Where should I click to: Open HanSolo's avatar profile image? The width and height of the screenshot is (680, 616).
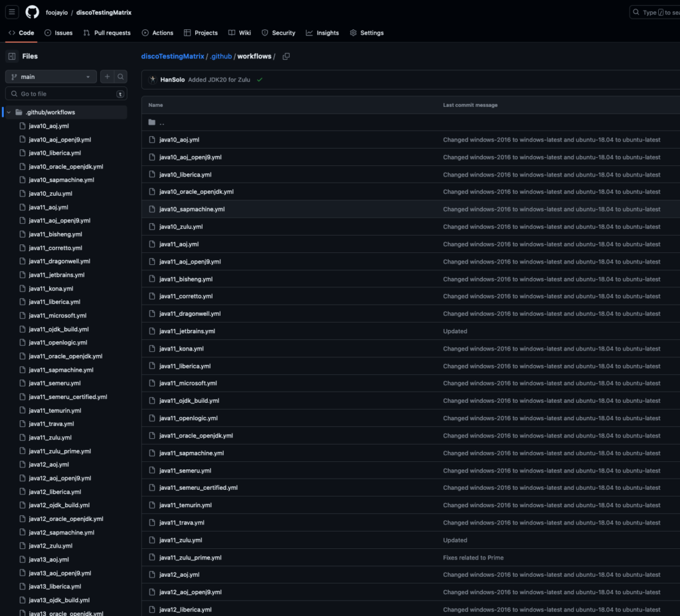[152, 80]
